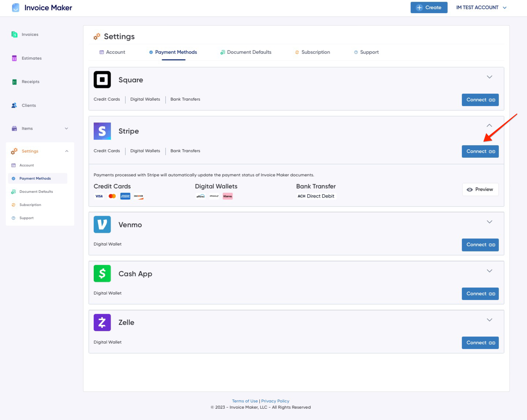
Task: Open the Estimates sidebar icon
Action: point(14,58)
